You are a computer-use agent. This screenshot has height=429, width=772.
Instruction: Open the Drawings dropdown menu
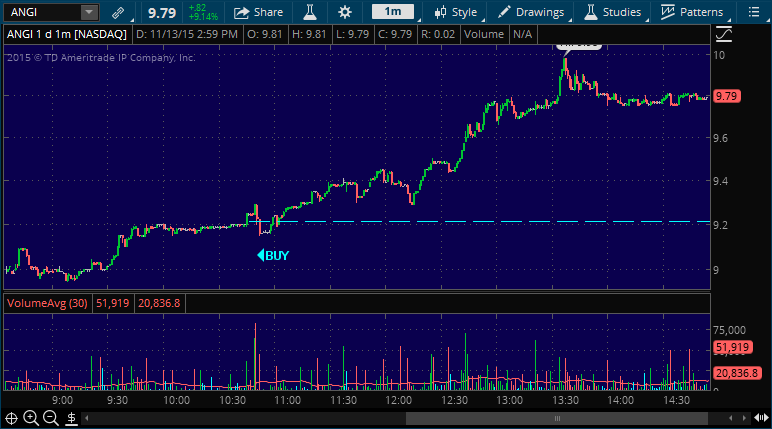click(531, 12)
